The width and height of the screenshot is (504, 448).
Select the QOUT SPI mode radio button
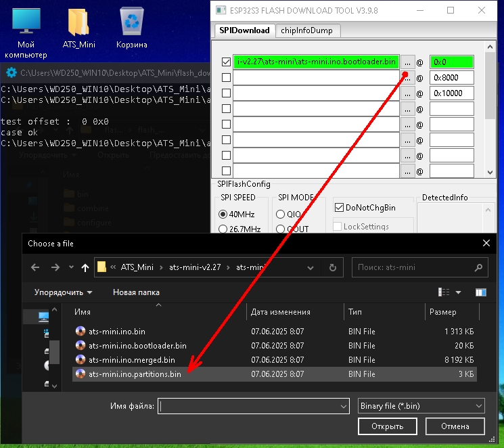click(x=280, y=229)
